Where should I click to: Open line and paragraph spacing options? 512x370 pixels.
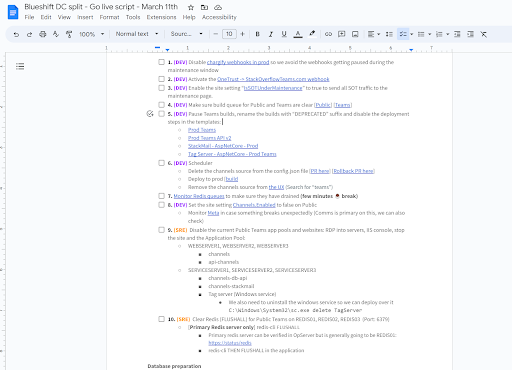pos(389,34)
